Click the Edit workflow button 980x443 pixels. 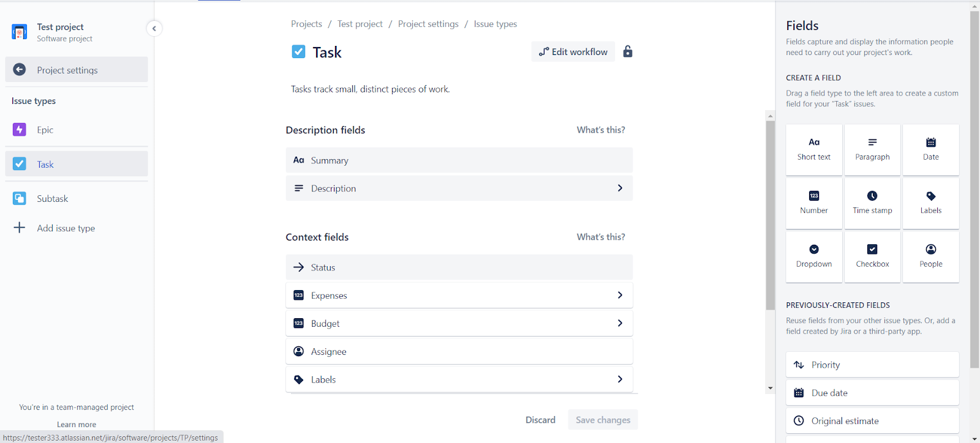573,52
